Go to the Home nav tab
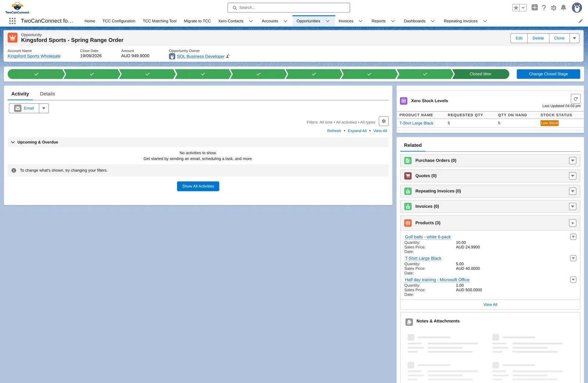The image size is (588, 383). [x=90, y=21]
